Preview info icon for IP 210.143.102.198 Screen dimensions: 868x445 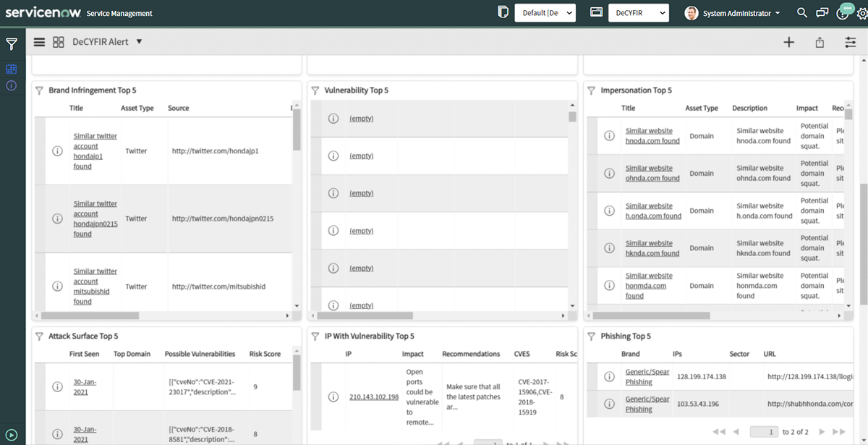pos(333,397)
